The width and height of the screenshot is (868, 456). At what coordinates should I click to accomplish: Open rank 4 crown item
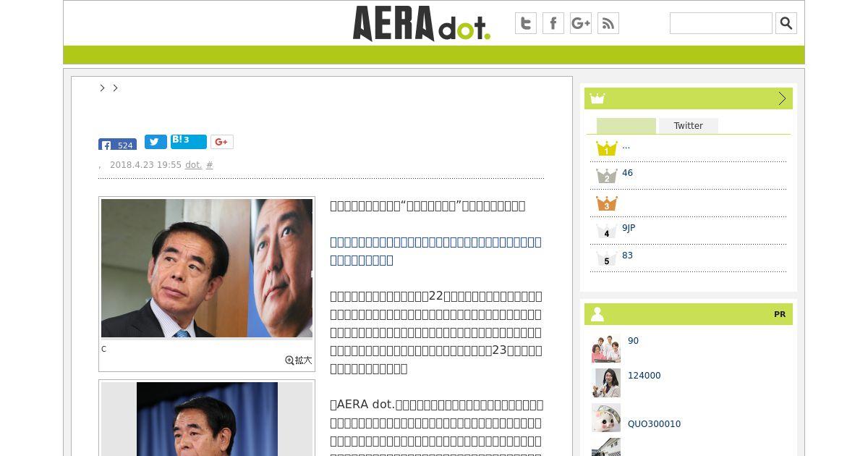[x=606, y=231]
